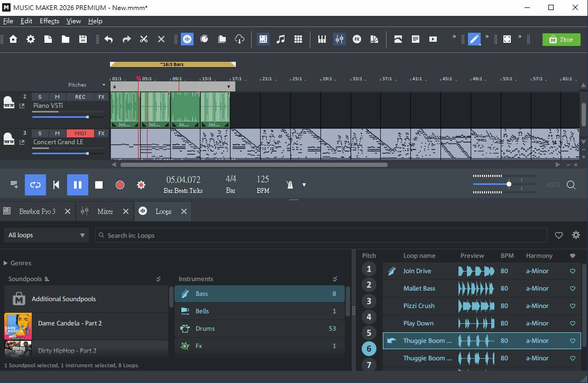Image resolution: width=588 pixels, height=383 pixels.
Task: Select the scissors cut tool
Action: tap(144, 39)
